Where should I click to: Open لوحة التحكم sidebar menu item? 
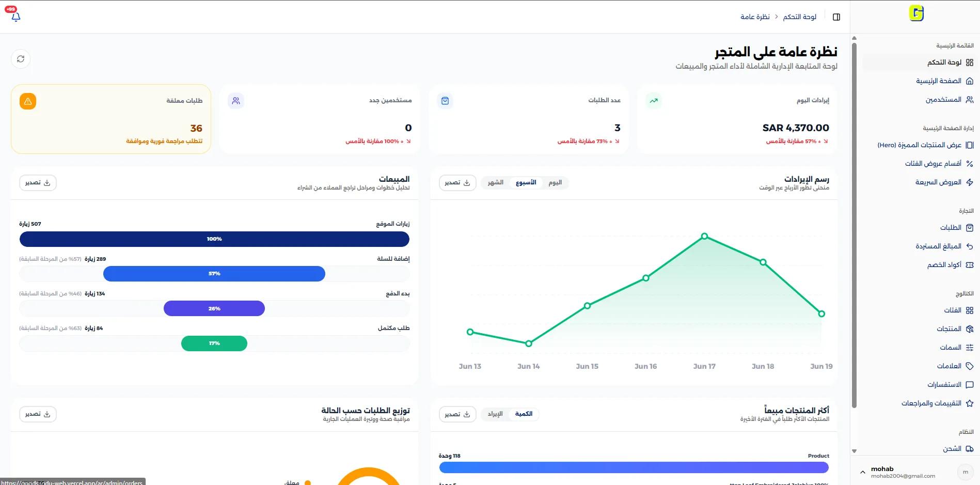(x=919, y=62)
